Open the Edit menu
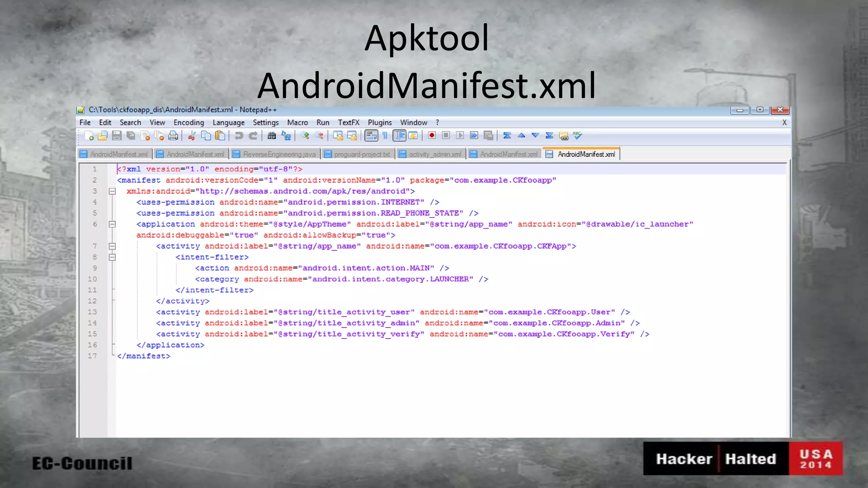The height and width of the screenshot is (488, 868). (105, 122)
